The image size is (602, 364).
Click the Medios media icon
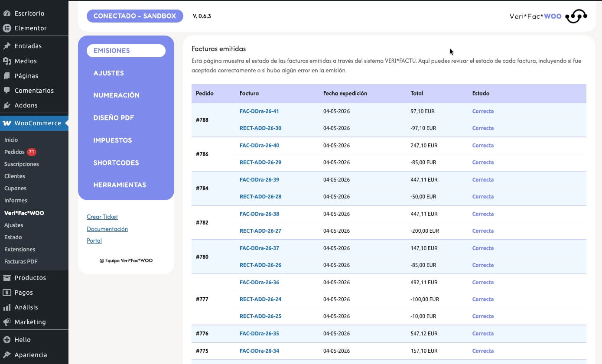[x=7, y=61]
